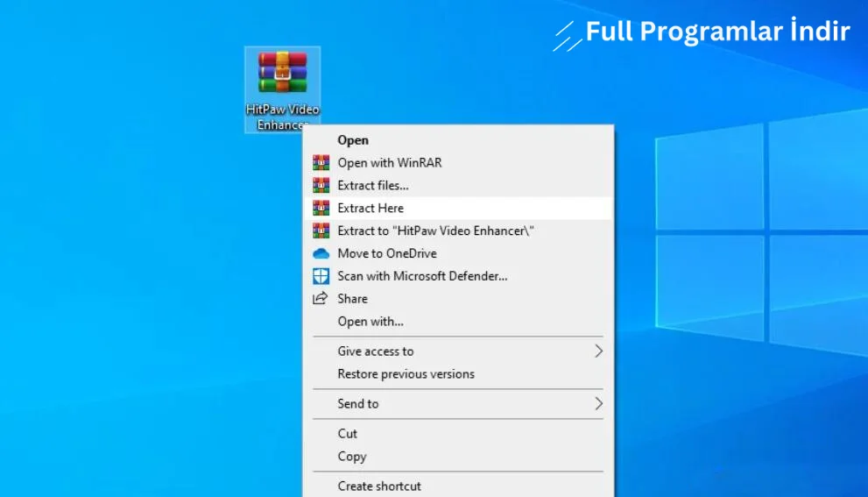
Task: Click the HitPaw Video Enhancer file name label
Action: 282,117
